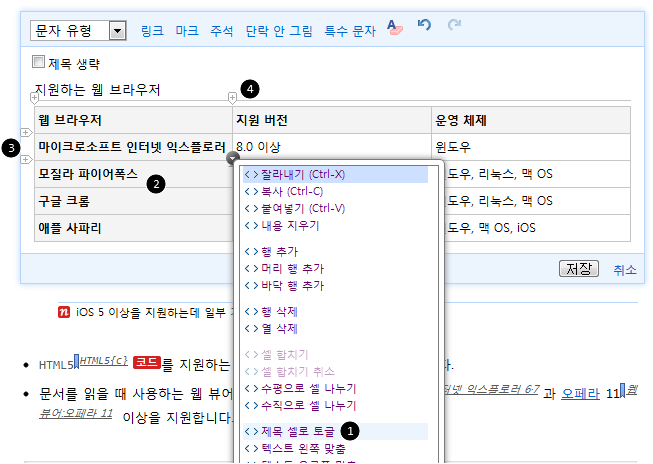Click the 취소 link
Viewport: 653px width, 464px height.
click(625, 270)
